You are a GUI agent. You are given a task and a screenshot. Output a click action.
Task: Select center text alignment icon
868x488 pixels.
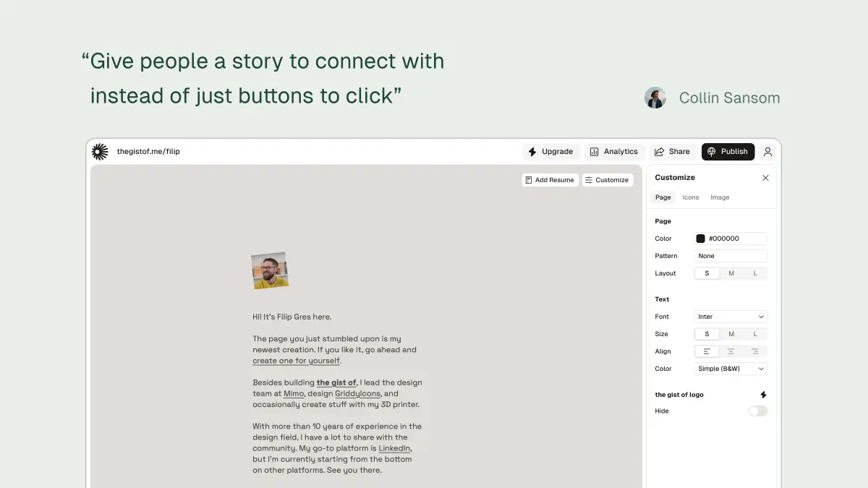(731, 351)
